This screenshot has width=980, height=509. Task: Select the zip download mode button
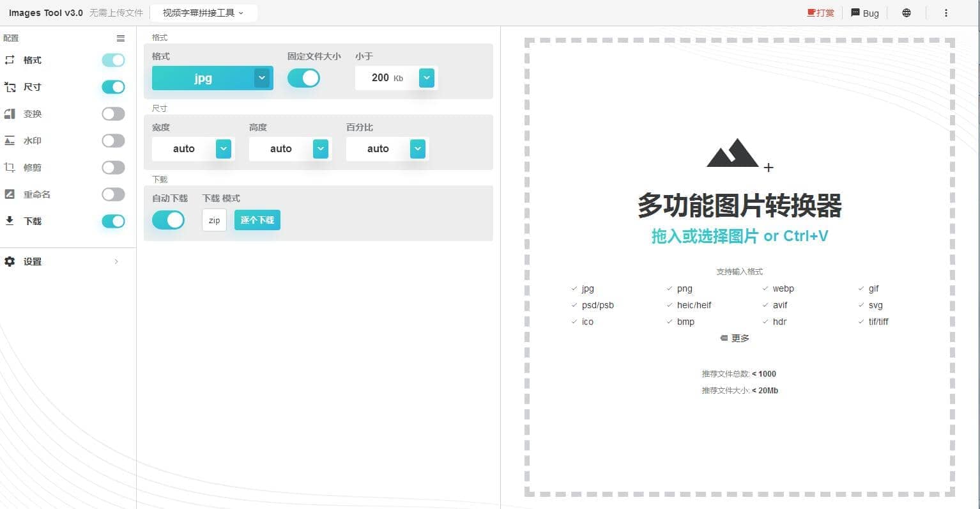click(214, 220)
